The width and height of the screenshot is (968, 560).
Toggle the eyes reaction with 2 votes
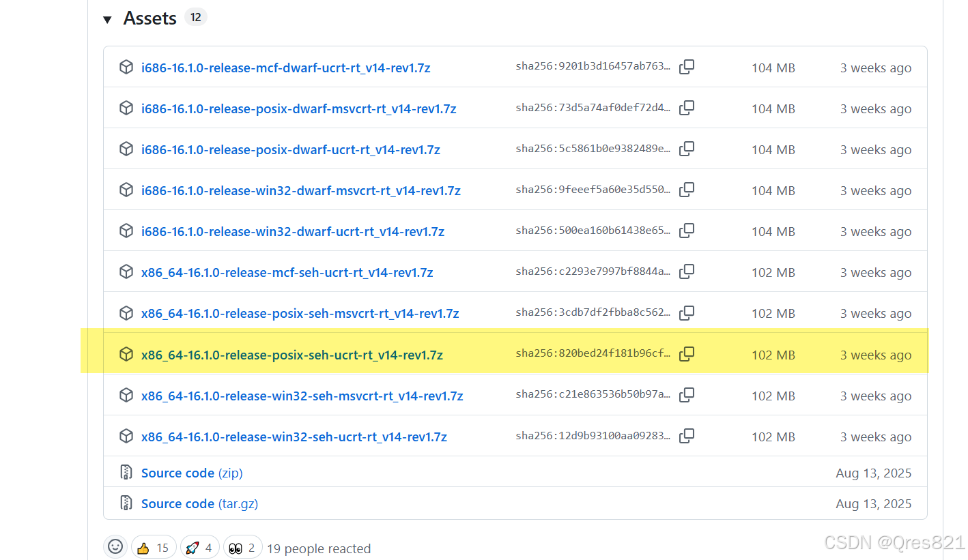(242, 547)
